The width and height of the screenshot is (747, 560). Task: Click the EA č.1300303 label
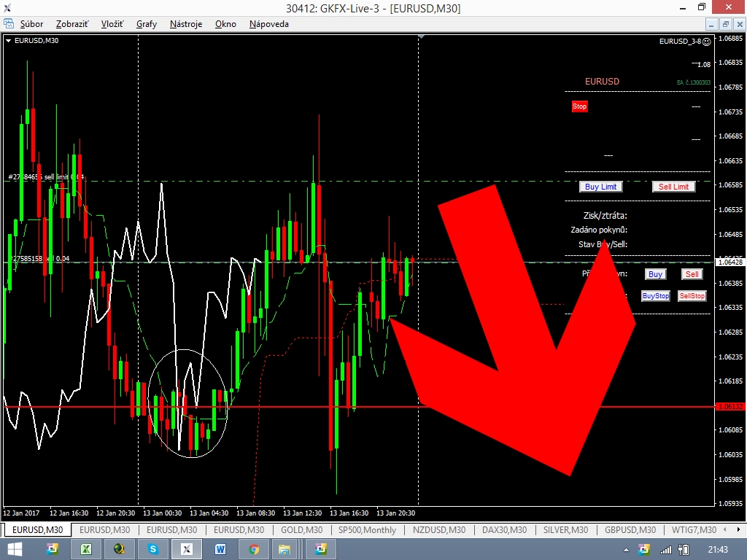pyautogui.click(x=693, y=82)
